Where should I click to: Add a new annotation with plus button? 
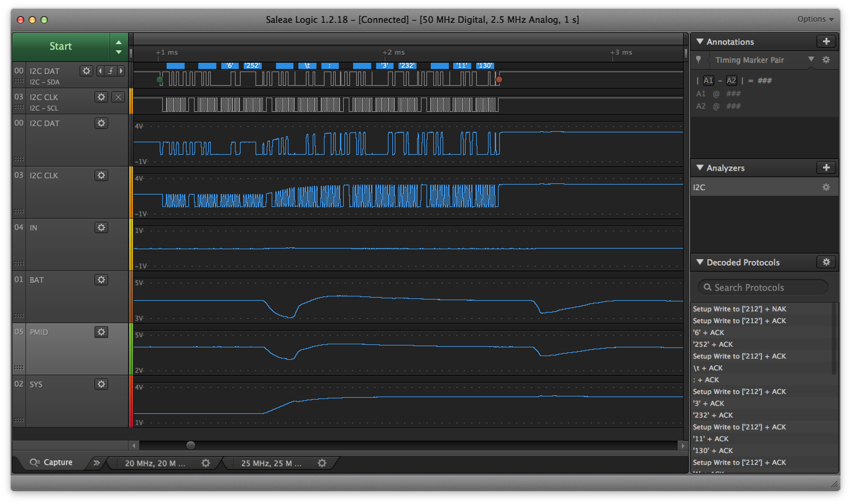(x=826, y=42)
